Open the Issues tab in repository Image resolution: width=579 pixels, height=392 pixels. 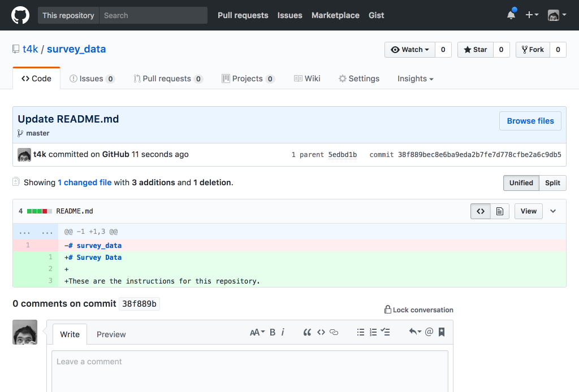(92, 79)
